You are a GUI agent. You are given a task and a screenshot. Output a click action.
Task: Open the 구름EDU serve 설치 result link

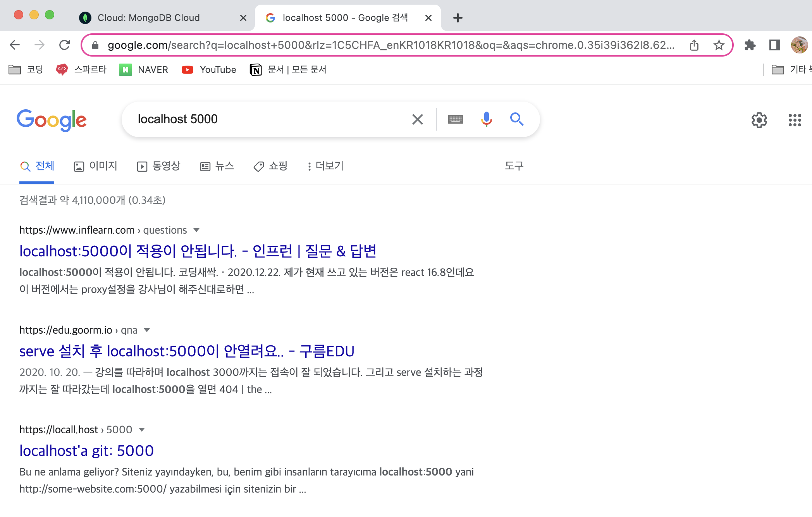coord(187,352)
